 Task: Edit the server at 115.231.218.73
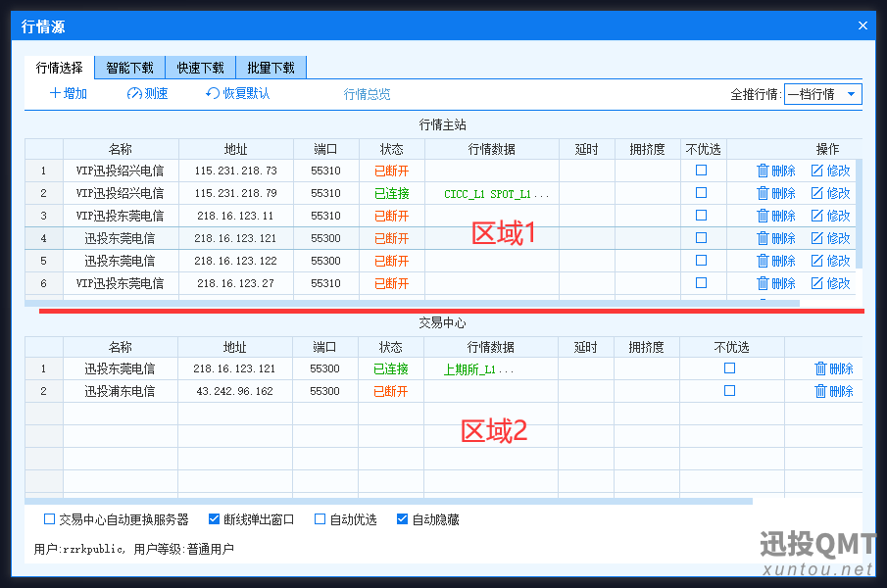coord(830,171)
